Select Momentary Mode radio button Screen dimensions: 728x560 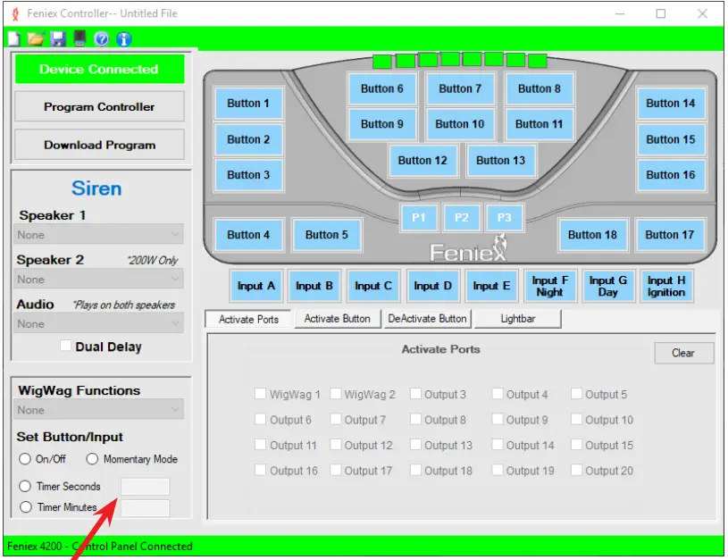92,459
